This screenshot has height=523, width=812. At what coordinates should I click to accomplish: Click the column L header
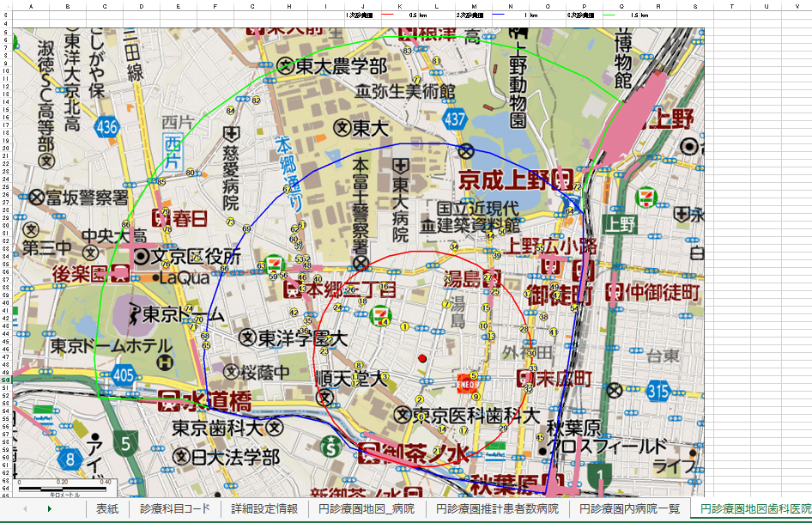point(437,6)
